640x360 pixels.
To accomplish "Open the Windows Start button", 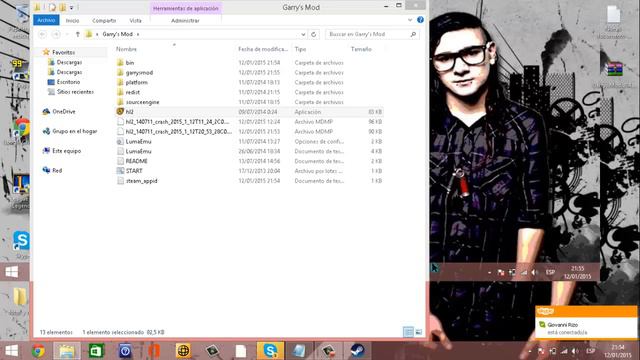I will (x=11, y=350).
